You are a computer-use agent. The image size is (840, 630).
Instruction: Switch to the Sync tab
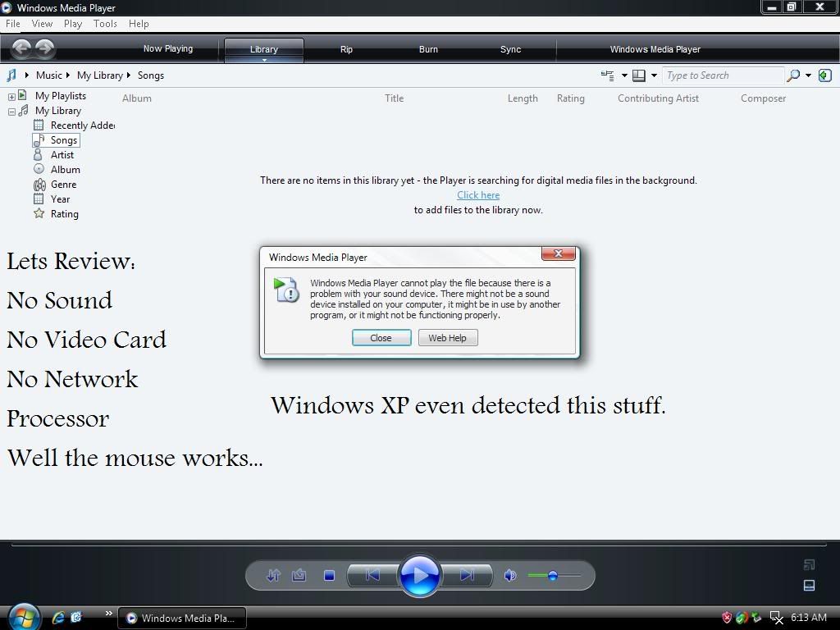(510, 49)
